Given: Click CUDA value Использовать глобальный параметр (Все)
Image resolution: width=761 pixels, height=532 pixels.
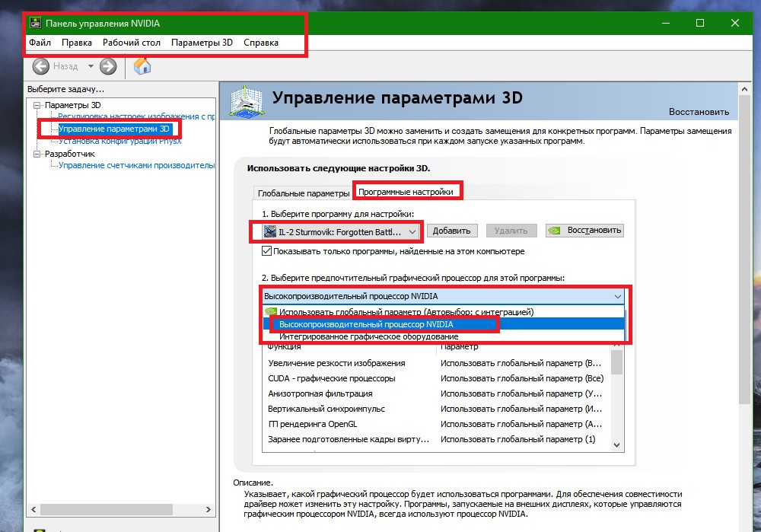Looking at the screenshot, I should coord(522,378).
